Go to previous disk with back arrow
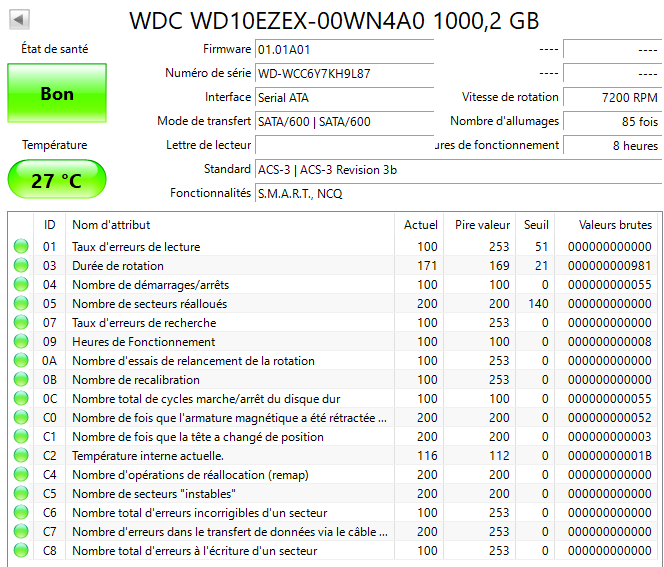 coord(19,19)
